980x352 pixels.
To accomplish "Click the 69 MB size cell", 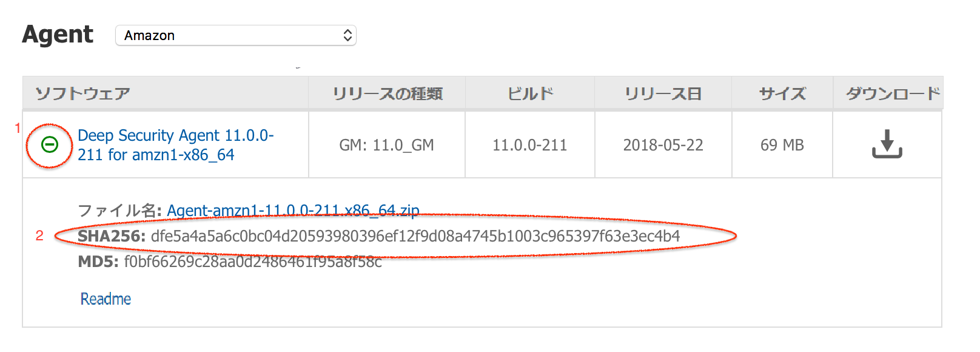I will pos(782,145).
